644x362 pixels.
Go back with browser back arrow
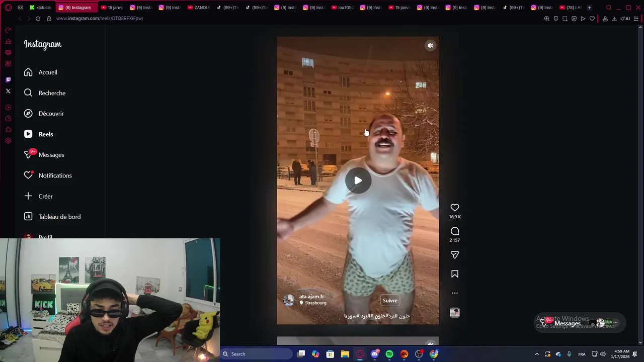(20, 19)
